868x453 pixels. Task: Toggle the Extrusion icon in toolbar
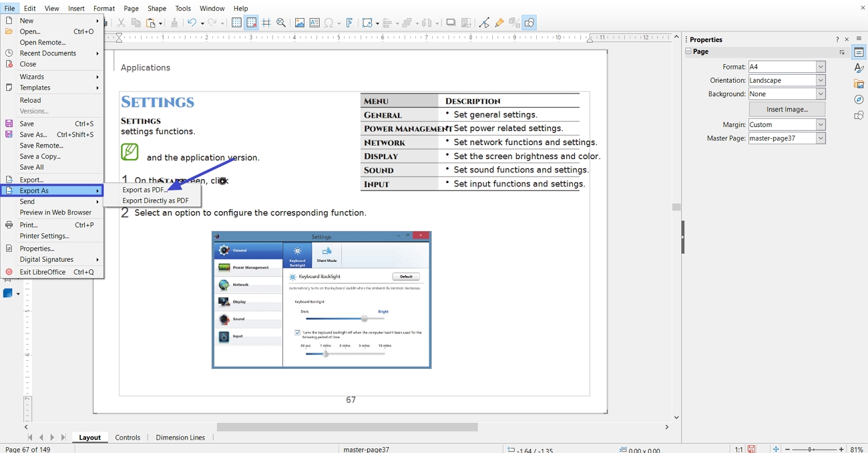pyautogui.click(x=514, y=23)
